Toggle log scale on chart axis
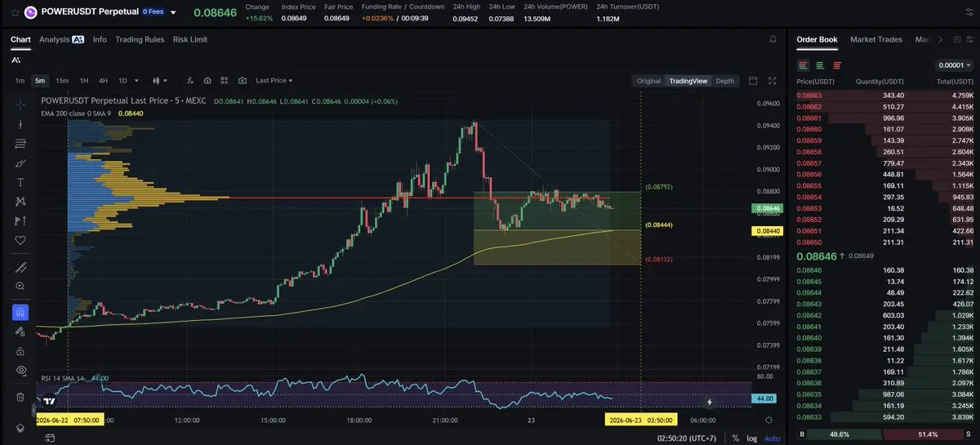The width and height of the screenshot is (980, 445). 751,438
